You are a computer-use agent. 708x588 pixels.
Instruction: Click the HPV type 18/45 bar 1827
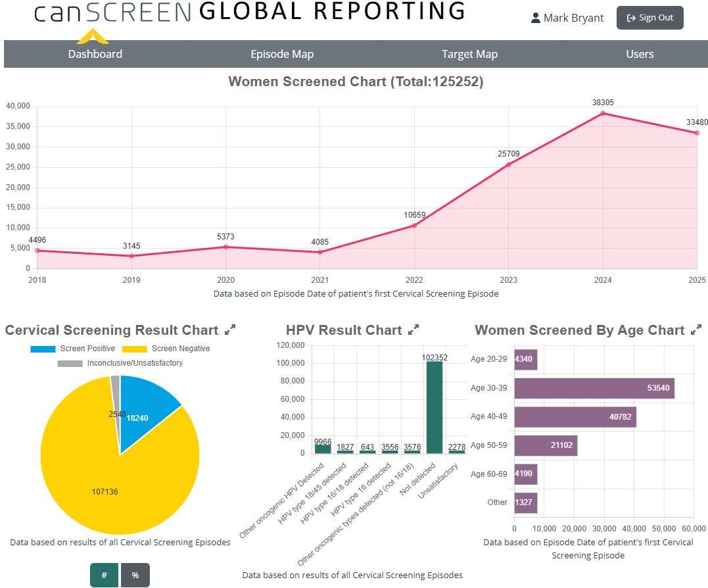click(345, 452)
